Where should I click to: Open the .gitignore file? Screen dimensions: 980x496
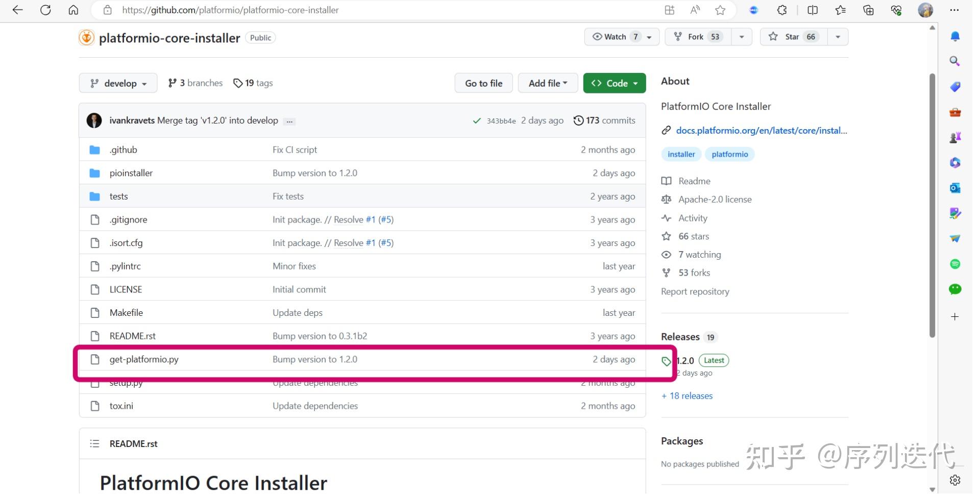(129, 221)
